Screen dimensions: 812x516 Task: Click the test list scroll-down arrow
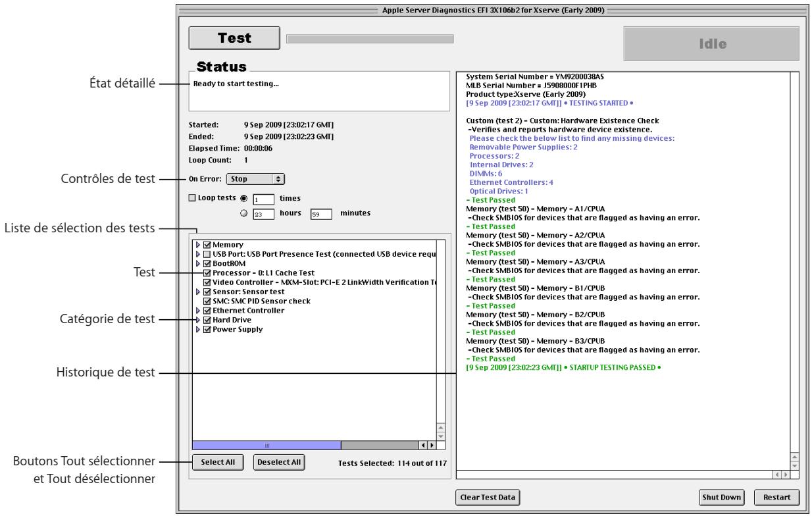[441, 435]
